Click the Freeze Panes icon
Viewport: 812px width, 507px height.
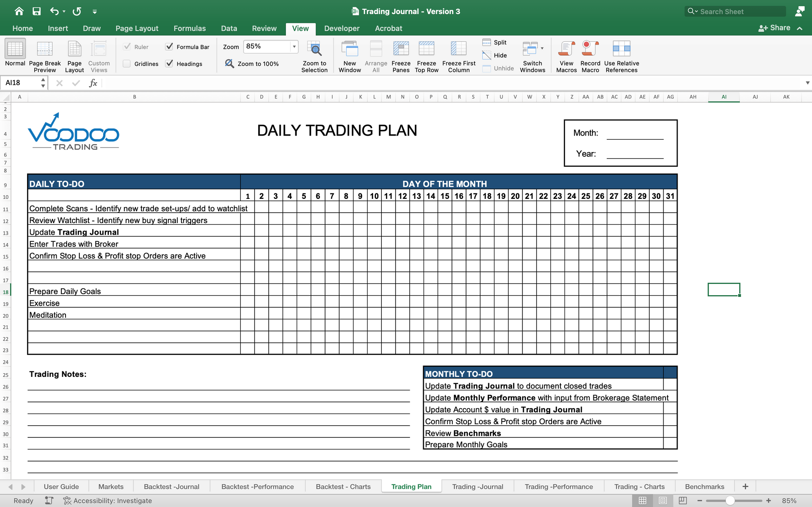[x=401, y=49]
